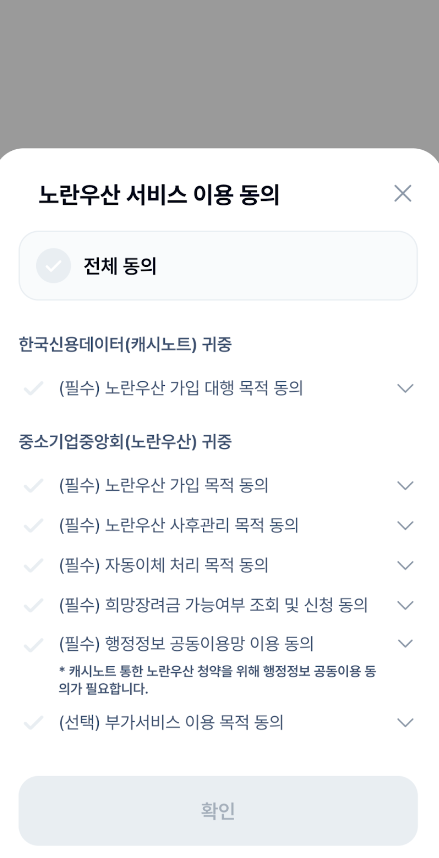Check 행정정보 공동이용망 이용 동의 checkmark
Screen dimensions: 439x858
coord(34,645)
